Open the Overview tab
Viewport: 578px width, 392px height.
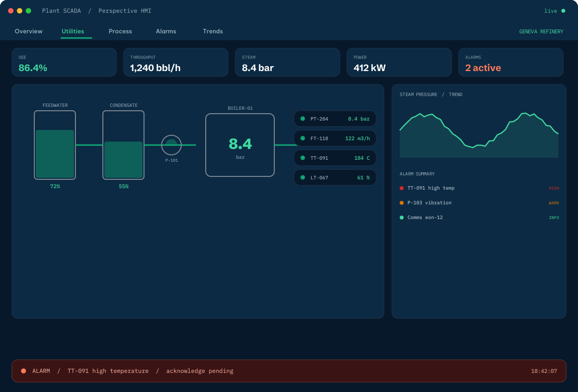click(x=28, y=31)
